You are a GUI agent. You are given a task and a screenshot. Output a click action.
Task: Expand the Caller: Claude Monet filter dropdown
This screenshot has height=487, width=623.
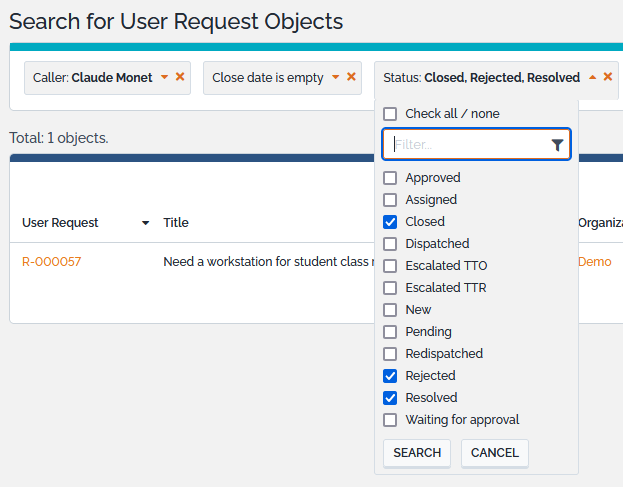(x=165, y=77)
